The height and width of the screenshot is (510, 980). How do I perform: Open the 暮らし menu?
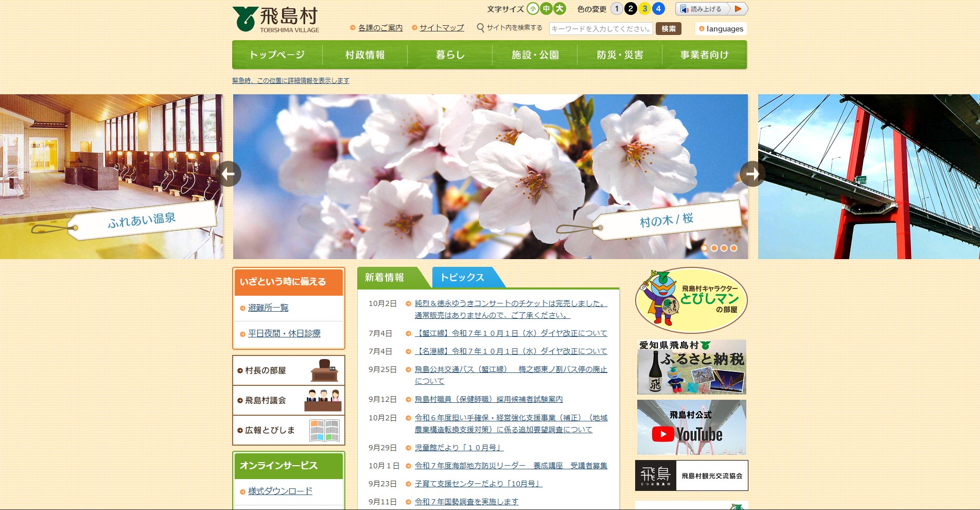pos(450,55)
